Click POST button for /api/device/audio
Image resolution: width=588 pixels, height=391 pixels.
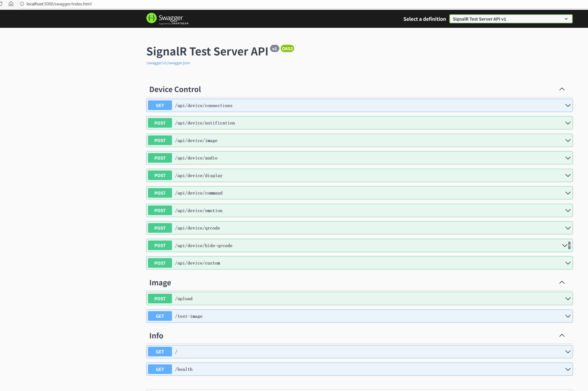(x=160, y=158)
